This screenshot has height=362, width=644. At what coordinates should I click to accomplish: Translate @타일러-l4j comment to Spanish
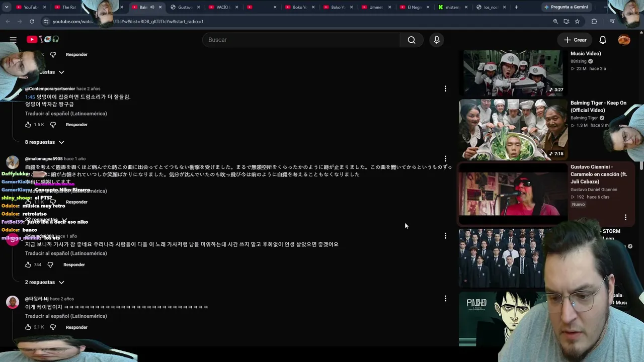[x=66, y=316]
